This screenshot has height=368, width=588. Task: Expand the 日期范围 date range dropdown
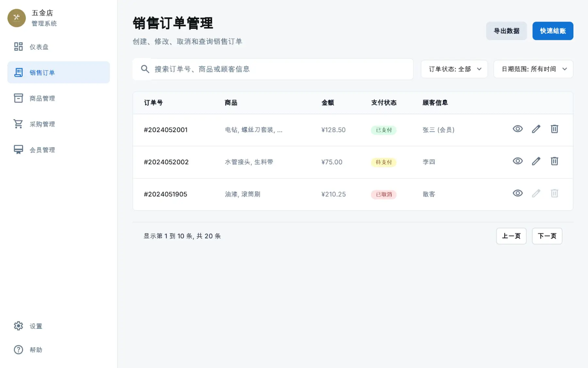click(x=533, y=69)
